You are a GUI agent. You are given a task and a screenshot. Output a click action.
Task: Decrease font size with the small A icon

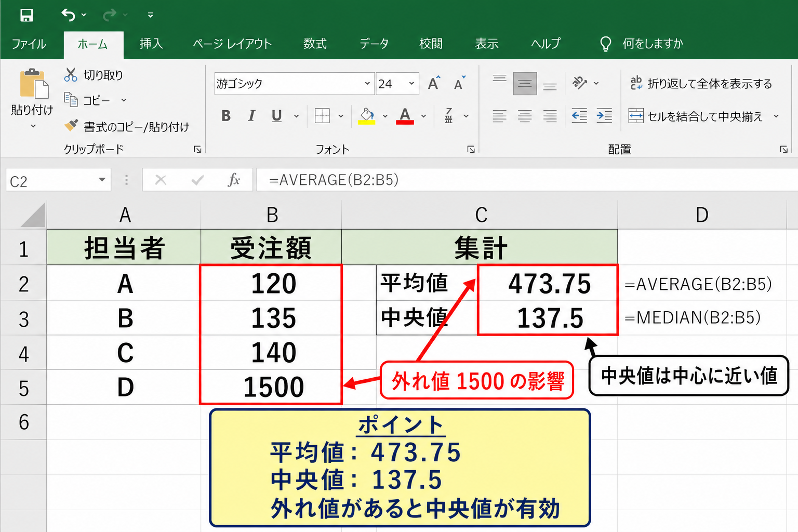[x=459, y=83]
